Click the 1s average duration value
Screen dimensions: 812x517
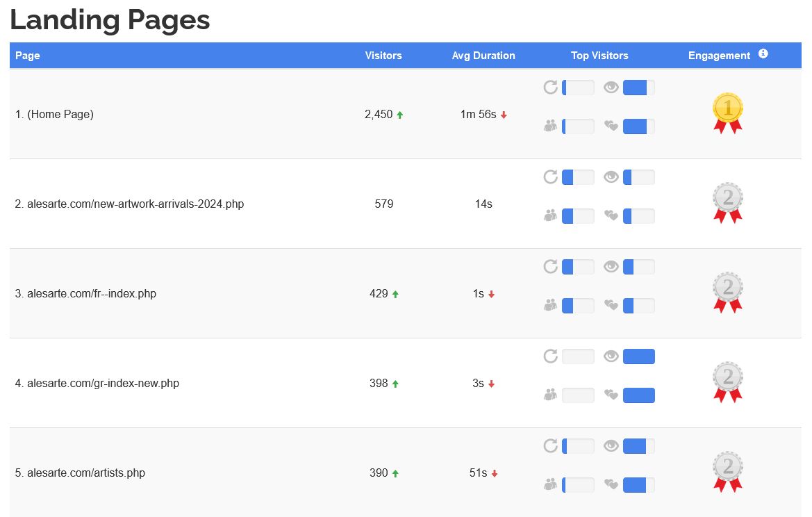(x=478, y=294)
